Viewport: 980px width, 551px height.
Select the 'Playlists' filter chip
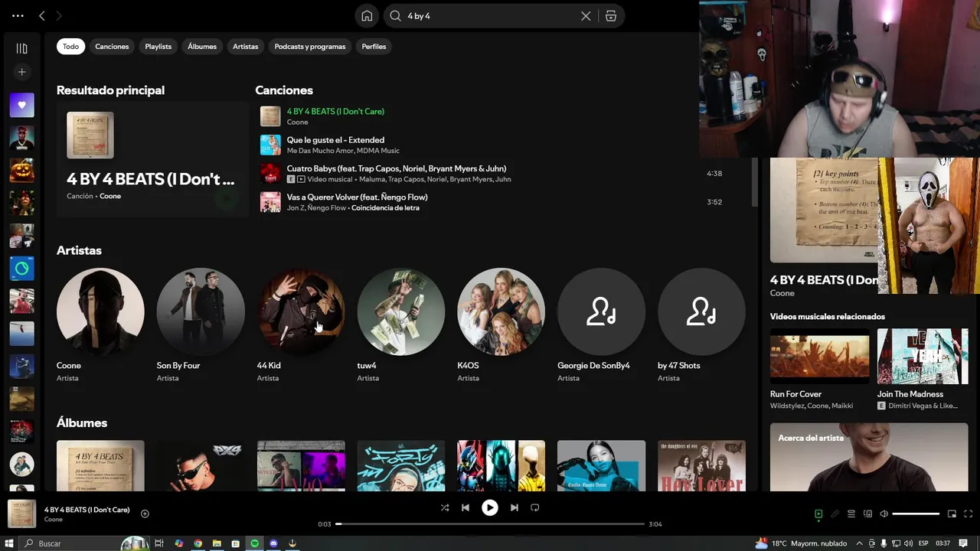pos(158,47)
